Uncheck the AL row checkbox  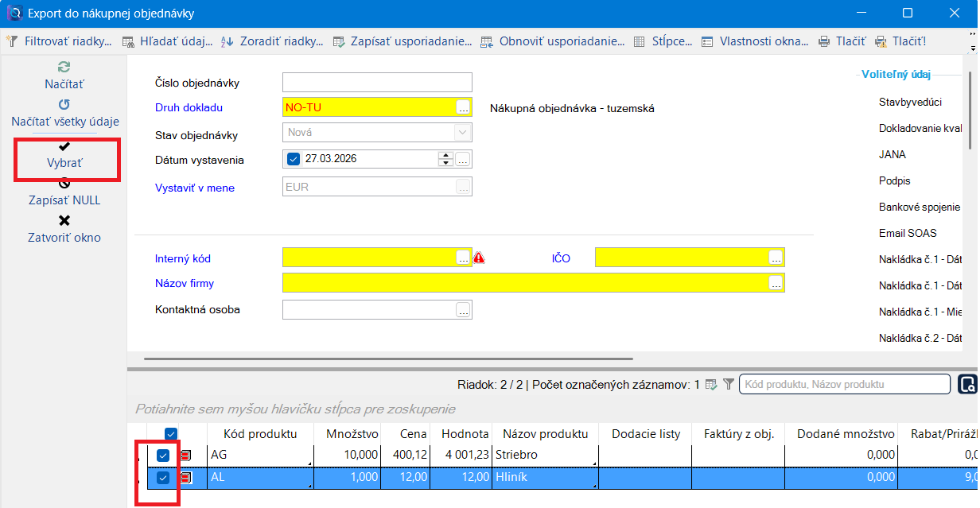163,478
